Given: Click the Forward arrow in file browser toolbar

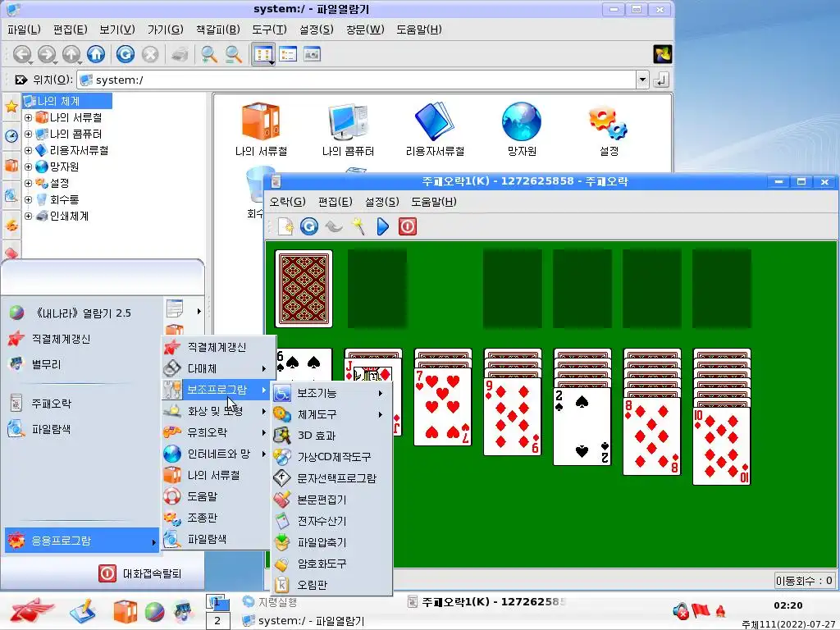Looking at the screenshot, I should coord(47,54).
